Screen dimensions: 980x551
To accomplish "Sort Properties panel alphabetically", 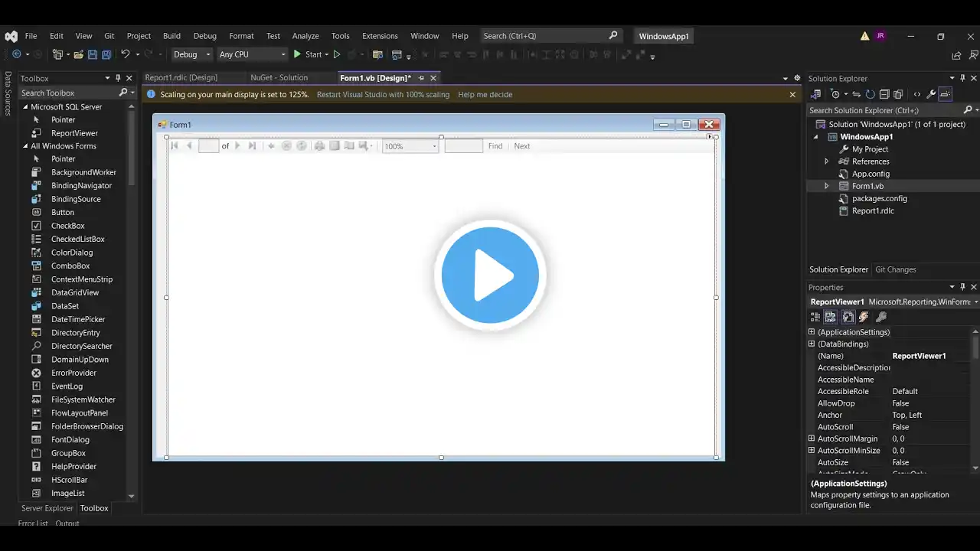I will pyautogui.click(x=830, y=317).
